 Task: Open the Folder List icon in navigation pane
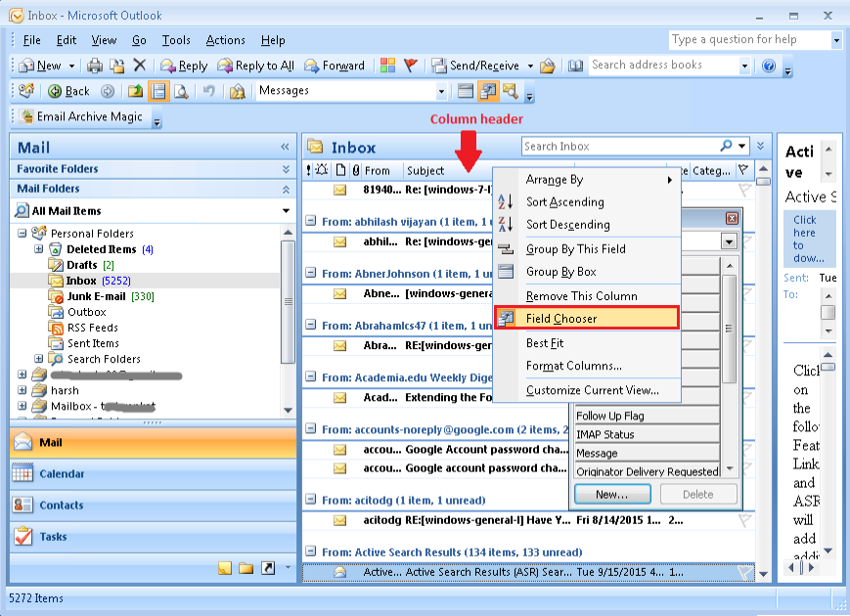pos(246,568)
